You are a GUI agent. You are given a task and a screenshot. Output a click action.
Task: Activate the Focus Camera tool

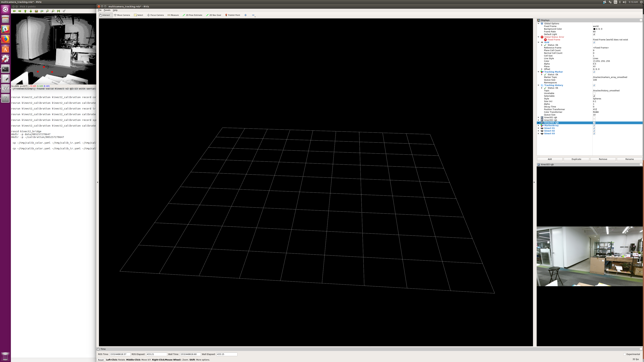click(155, 15)
